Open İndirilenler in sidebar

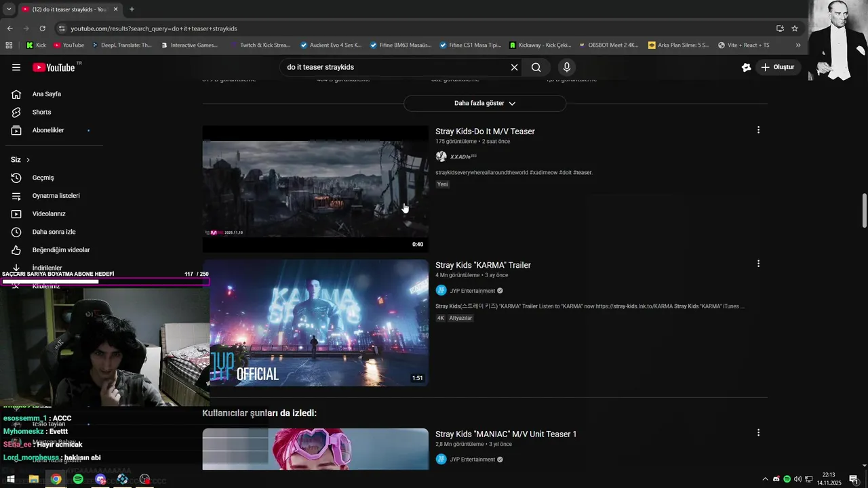47,268
